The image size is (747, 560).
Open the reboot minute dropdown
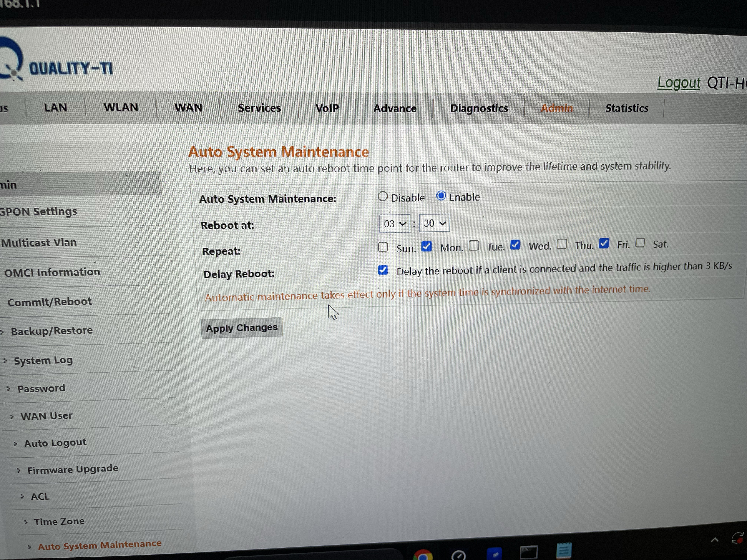coord(434,223)
